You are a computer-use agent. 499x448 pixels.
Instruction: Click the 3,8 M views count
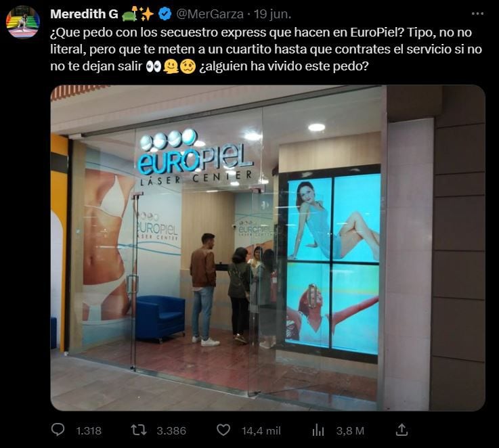coord(350,431)
